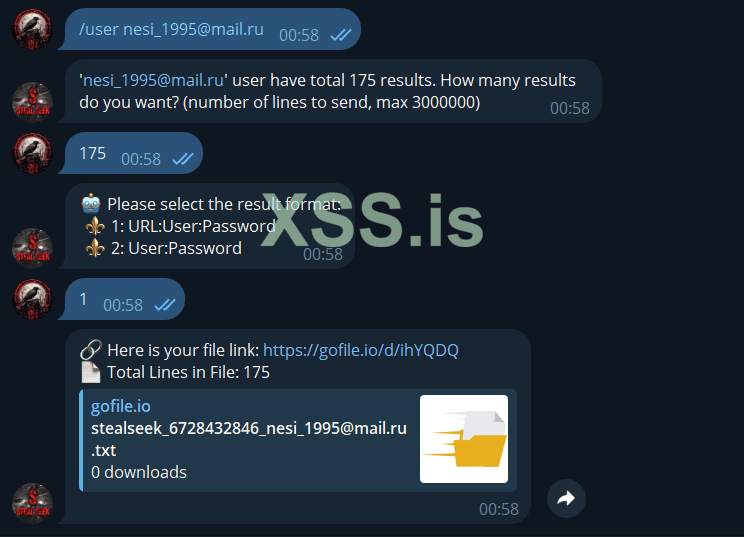Click the forward arrow beside the file link message
The height and width of the screenshot is (537, 744).
[566, 498]
